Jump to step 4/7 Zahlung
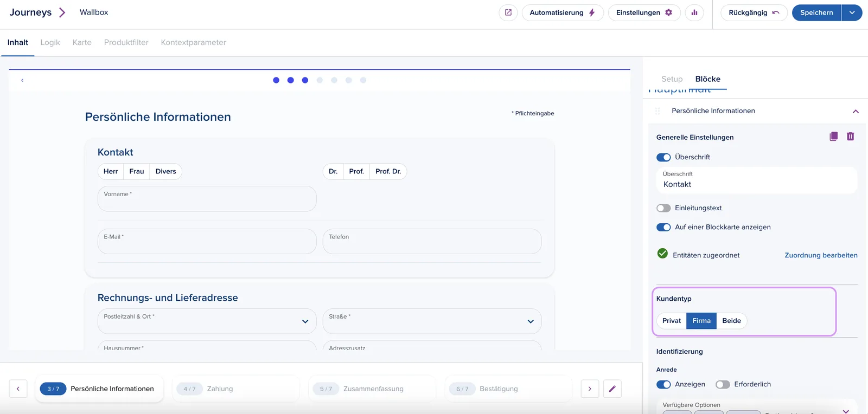 (x=236, y=389)
